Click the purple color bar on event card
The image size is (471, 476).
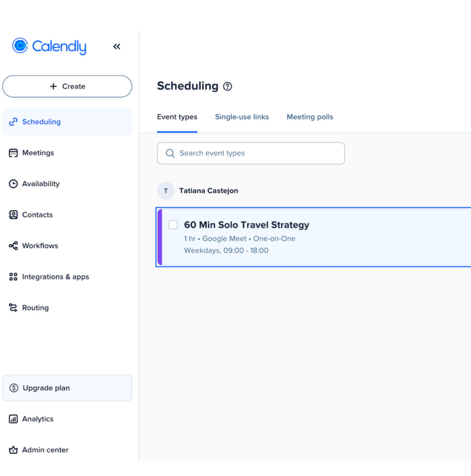pyautogui.click(x=160, y=237)
